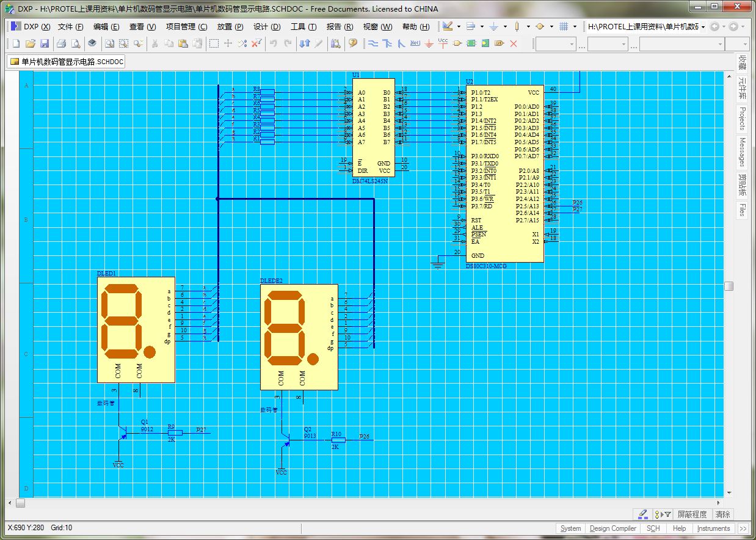Save the document with the floppy icon
The image size is (756, 540).
(45, 43)
